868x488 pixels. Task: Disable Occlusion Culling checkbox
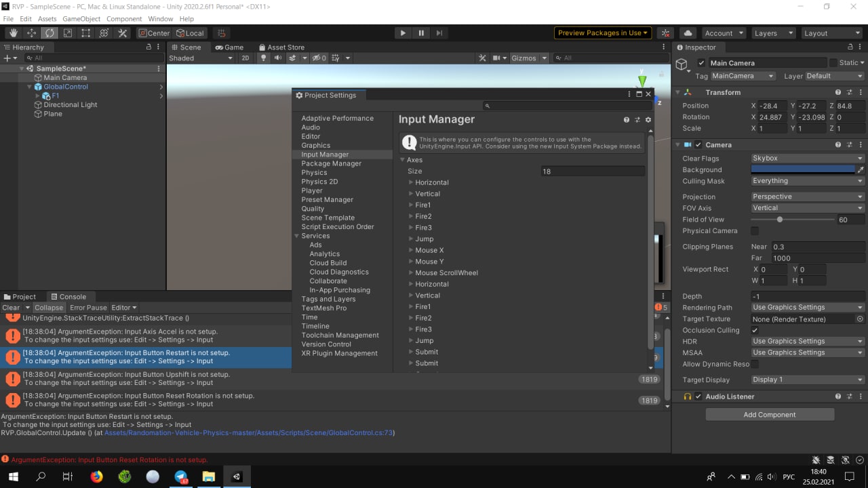point(755,330)
